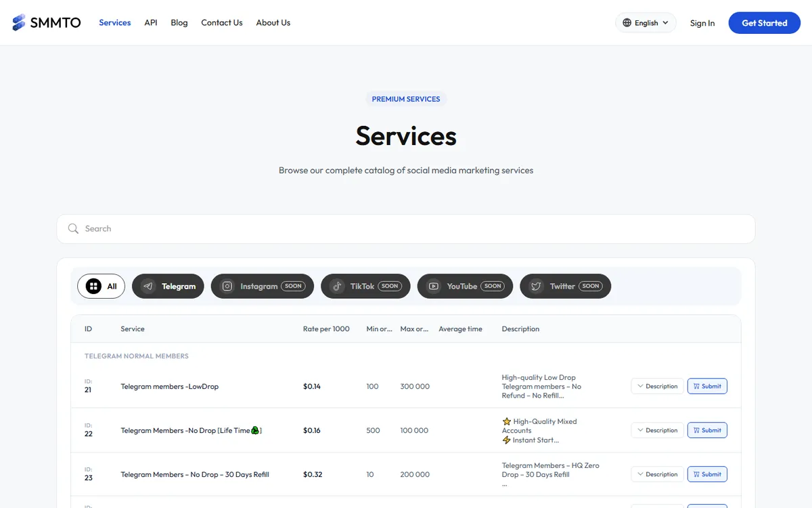Click the $0.16 rate
Screen dimensions: 812x508
click(312, 430)
